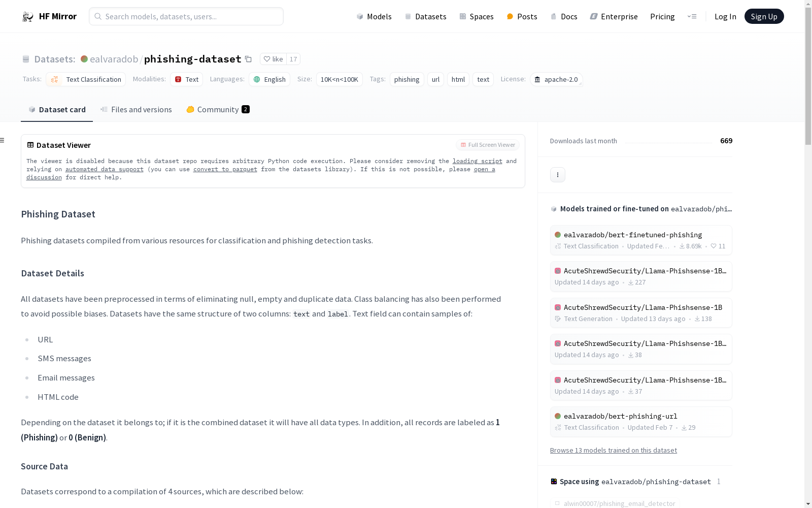
Task: Select the text tag chip
Action: click(x=483, y=79)
